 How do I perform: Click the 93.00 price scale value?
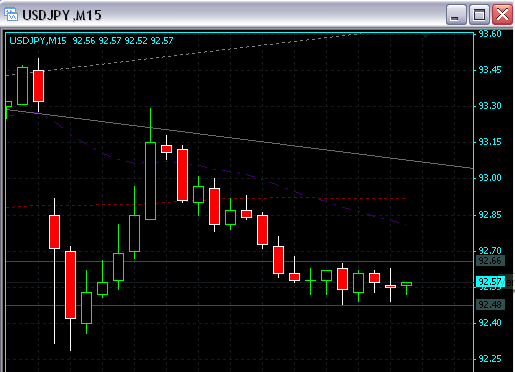pyautogui.click(x=490, y=178)
